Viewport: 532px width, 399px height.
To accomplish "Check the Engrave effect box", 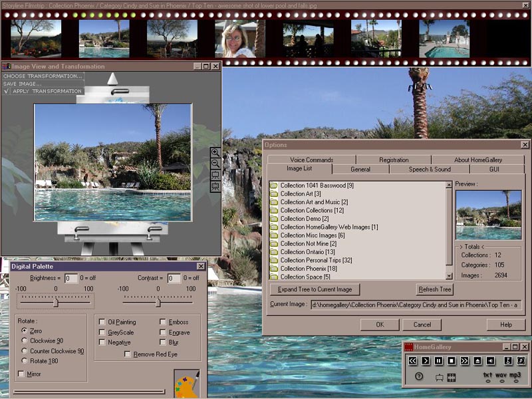I will click(x=163, y=332).
